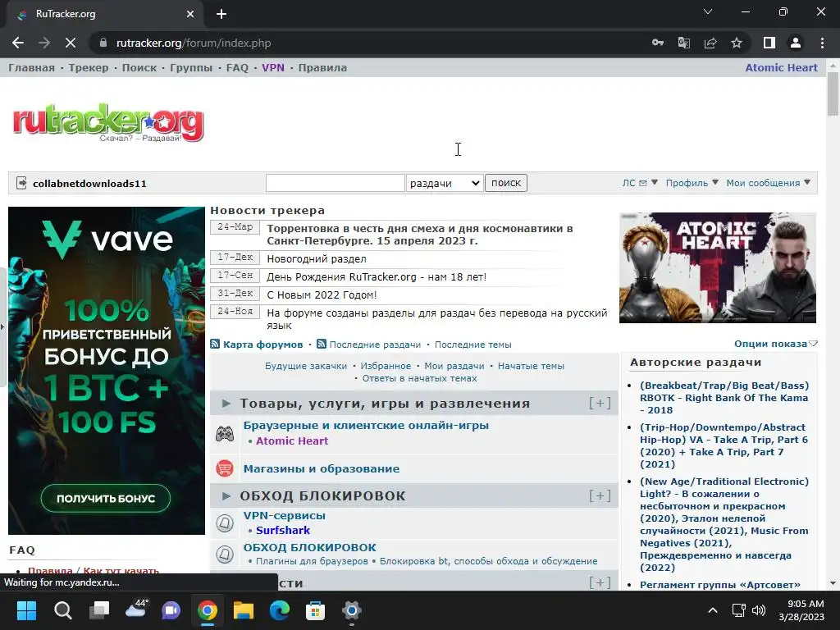Click the поиск search button

[505, 183]
